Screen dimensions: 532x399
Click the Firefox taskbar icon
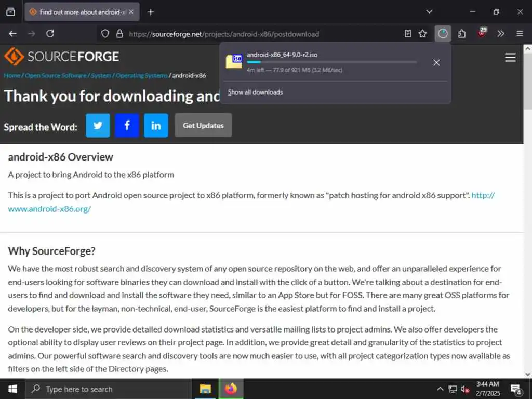coord(231,389)
